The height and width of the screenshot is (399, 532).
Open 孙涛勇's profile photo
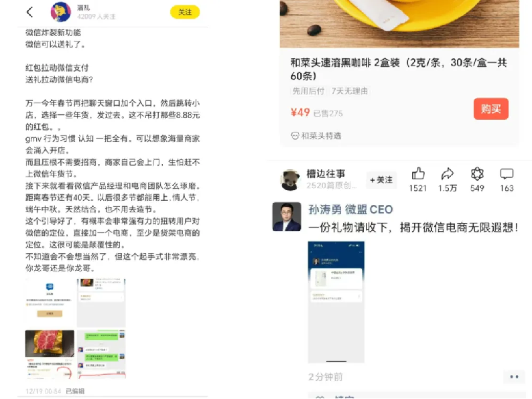[287, 217]
